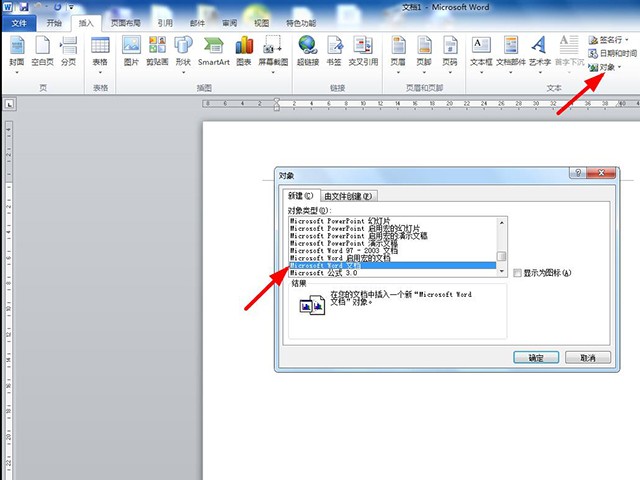
Task: Expand the signature line (签名行) dropdown arrow
Action: (627, 40)
